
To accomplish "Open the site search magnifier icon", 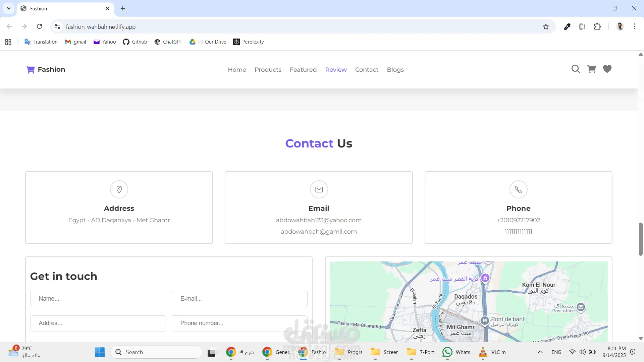I will [576, 69].
